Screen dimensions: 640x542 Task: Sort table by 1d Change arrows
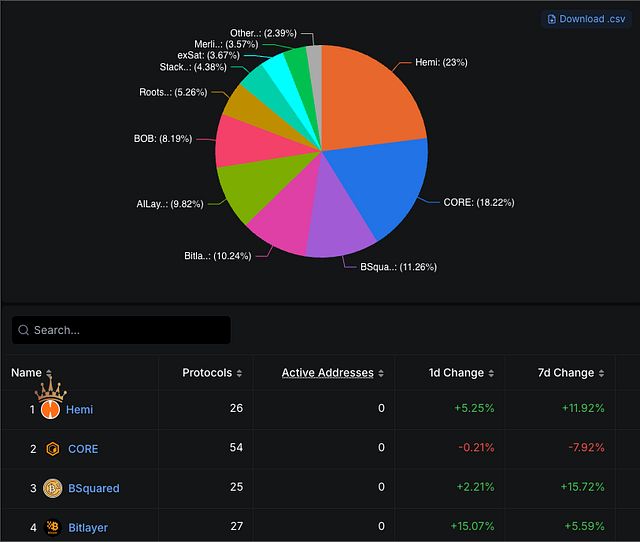pos(491,374)
